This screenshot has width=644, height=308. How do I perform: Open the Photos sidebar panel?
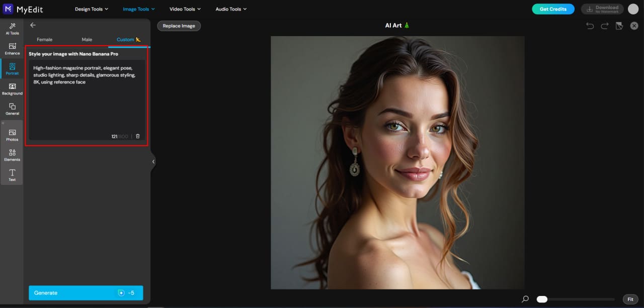point(12,135)
